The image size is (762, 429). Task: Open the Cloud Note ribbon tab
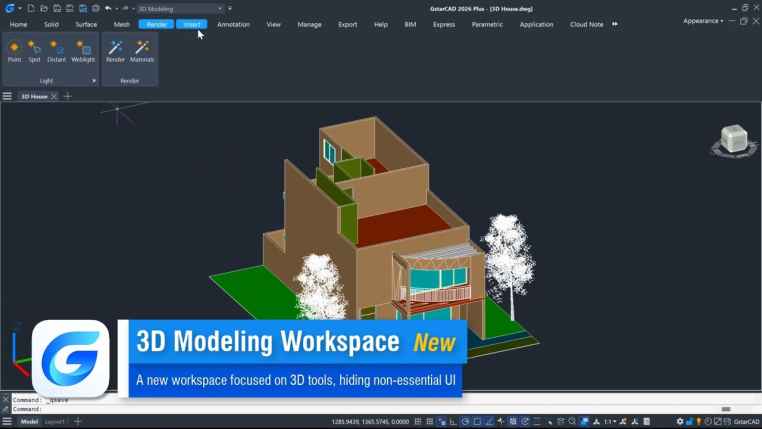(x=587, y=24)
